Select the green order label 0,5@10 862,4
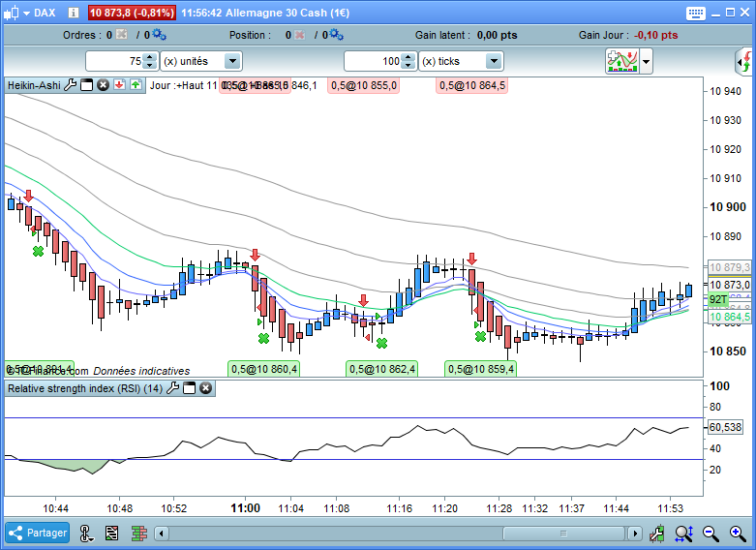 pyautogui.click(x=381, y=369)
